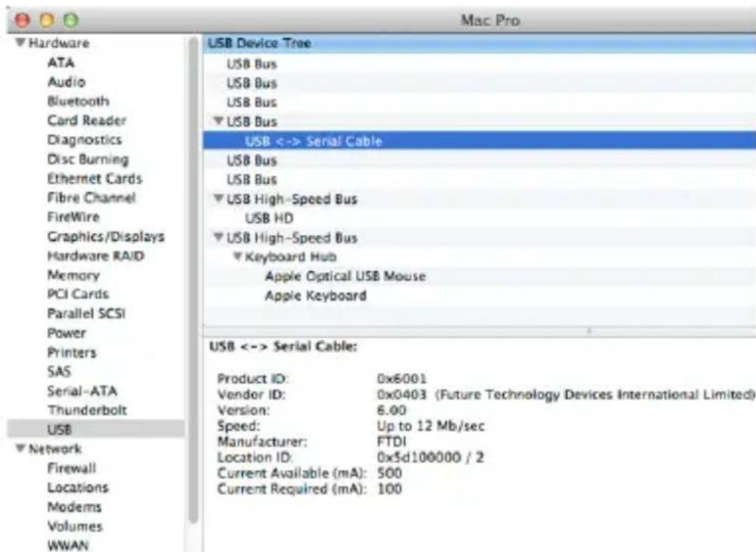Select SAS hardware entry
The width and height of the screenshot is (756, 552).
(59, 372)
